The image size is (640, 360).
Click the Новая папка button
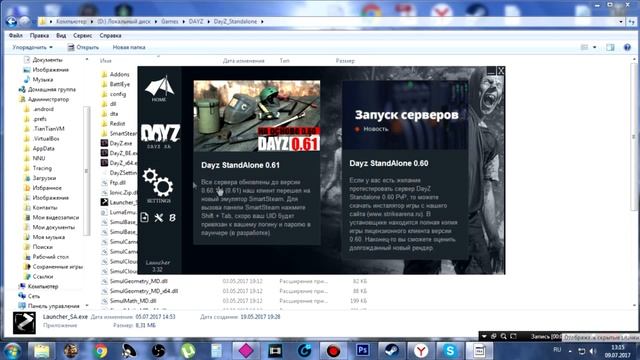[129, 47]
